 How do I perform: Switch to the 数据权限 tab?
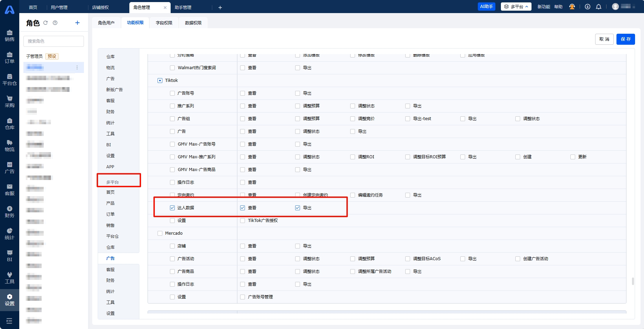click(x=193, y=23)
